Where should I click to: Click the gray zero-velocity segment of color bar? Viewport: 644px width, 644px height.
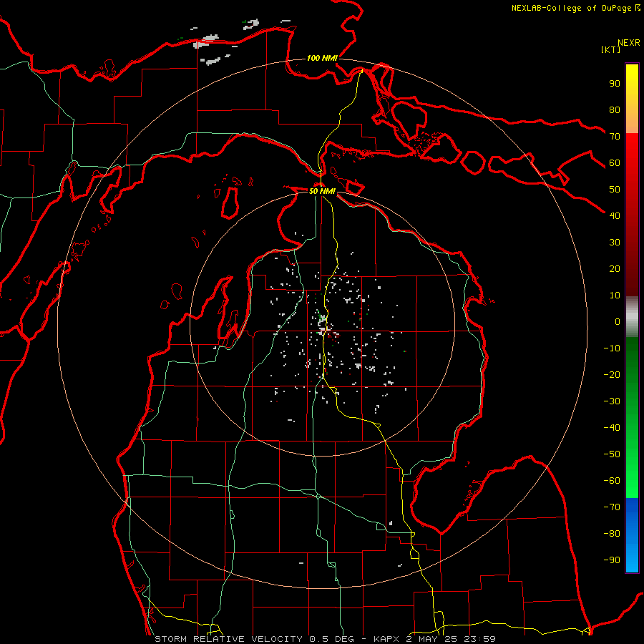point(632,317)
